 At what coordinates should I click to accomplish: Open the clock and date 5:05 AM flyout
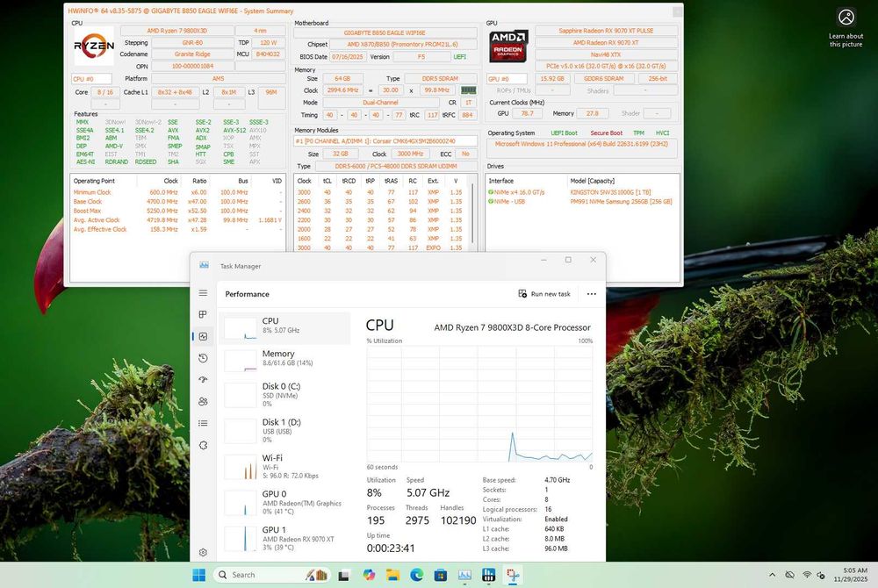[850, 575]
